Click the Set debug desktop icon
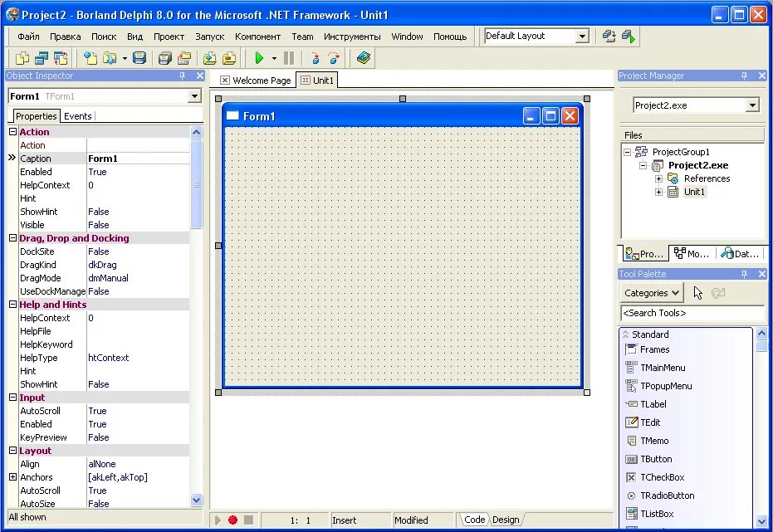 coord(629,36)
